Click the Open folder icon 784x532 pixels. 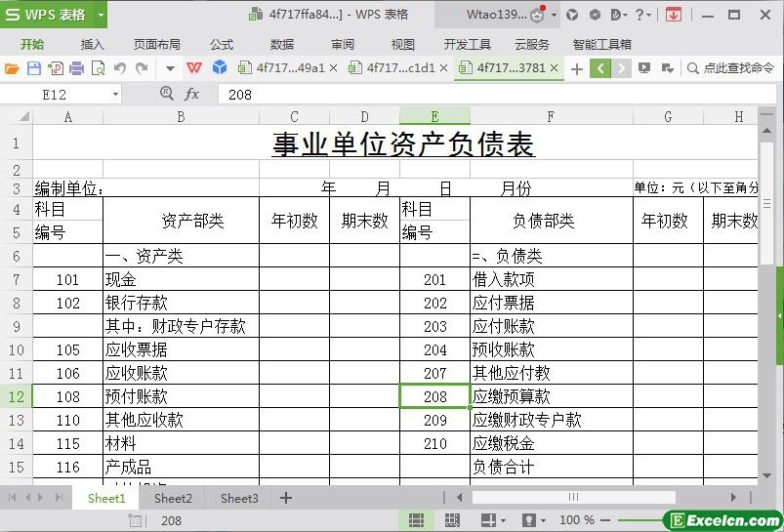coord(12,68)
